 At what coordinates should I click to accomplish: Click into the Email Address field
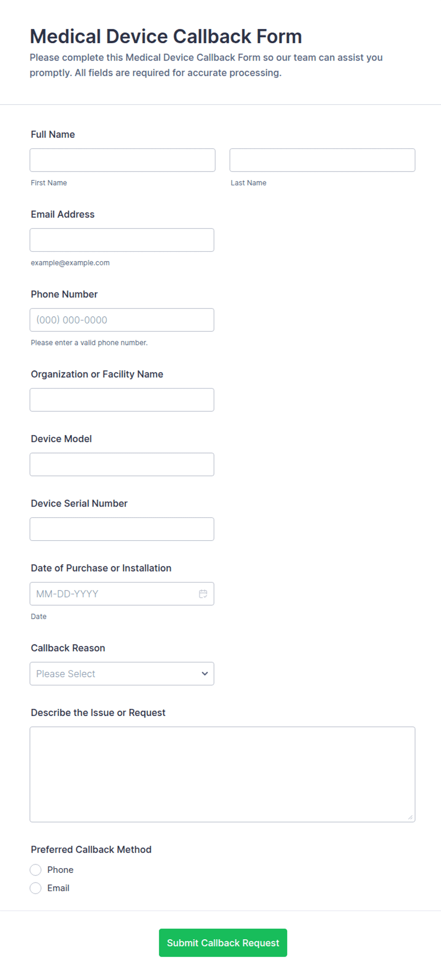click(x=122, y=240)
